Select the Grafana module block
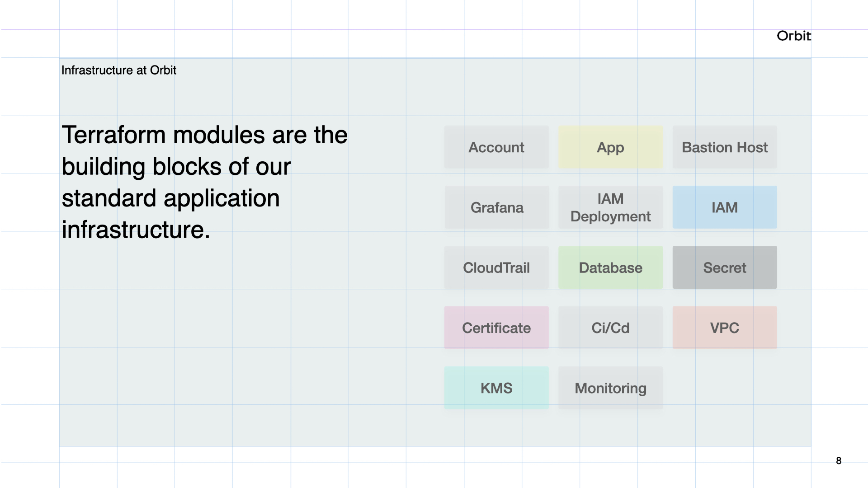 [x=496, y=207]
